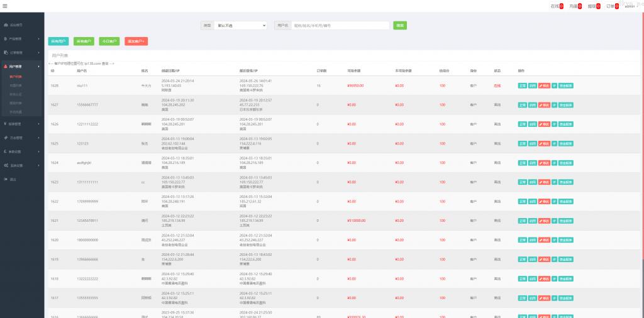This screenshot has height=318, width=644.
Task: Click the red user management icon in sidebar
Action: click(x=6, y=66)
